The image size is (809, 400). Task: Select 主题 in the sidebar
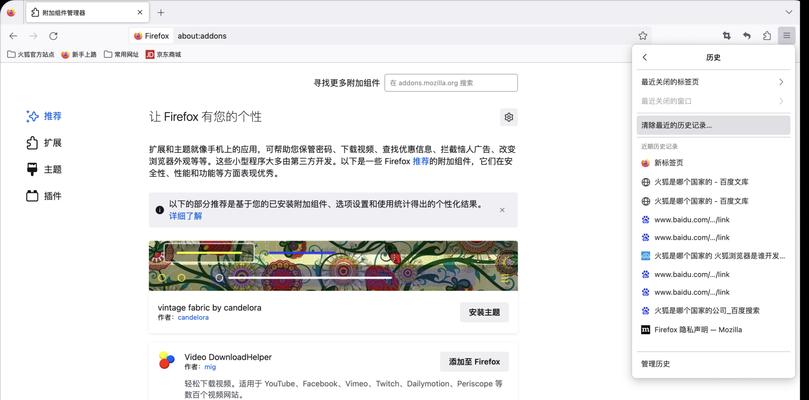(44, 169)
